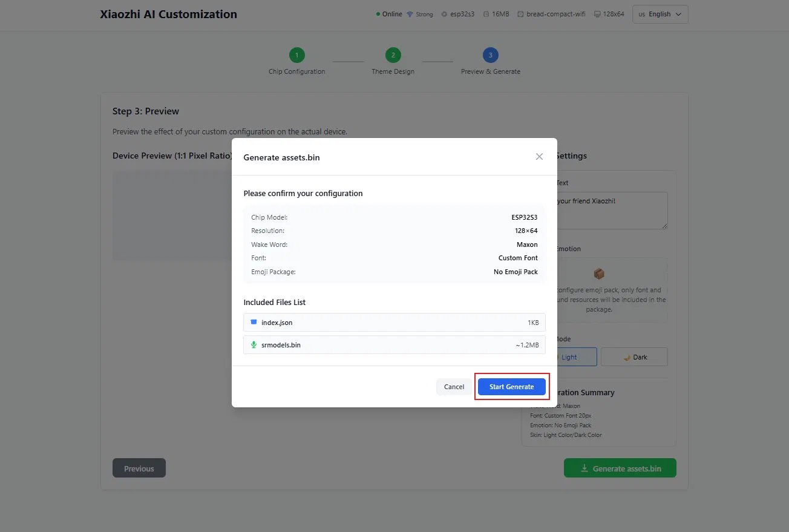Cancel the Generate assets.bin dialog
This screenshot has width=789, height=532.
[x=454, y=387]
